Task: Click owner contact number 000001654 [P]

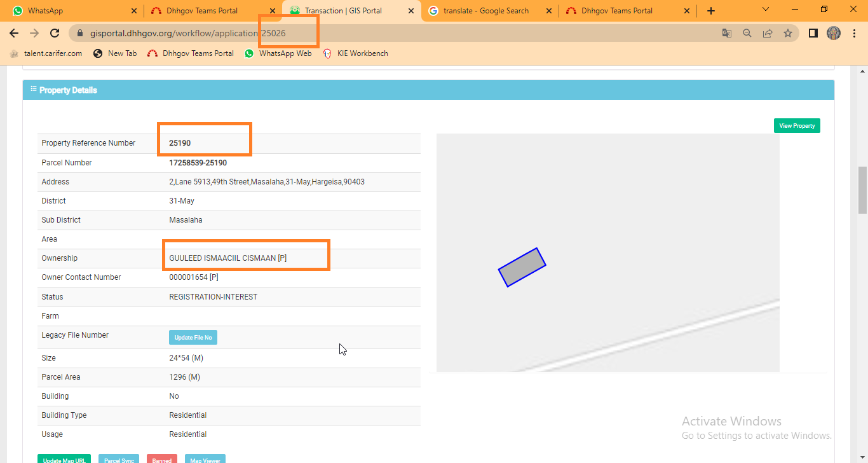Action: tap(194, 277)
